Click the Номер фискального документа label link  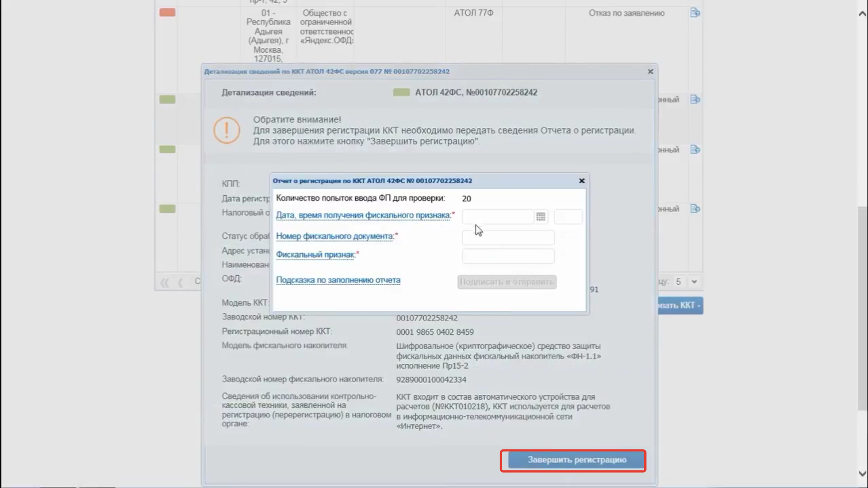point(335,236)
